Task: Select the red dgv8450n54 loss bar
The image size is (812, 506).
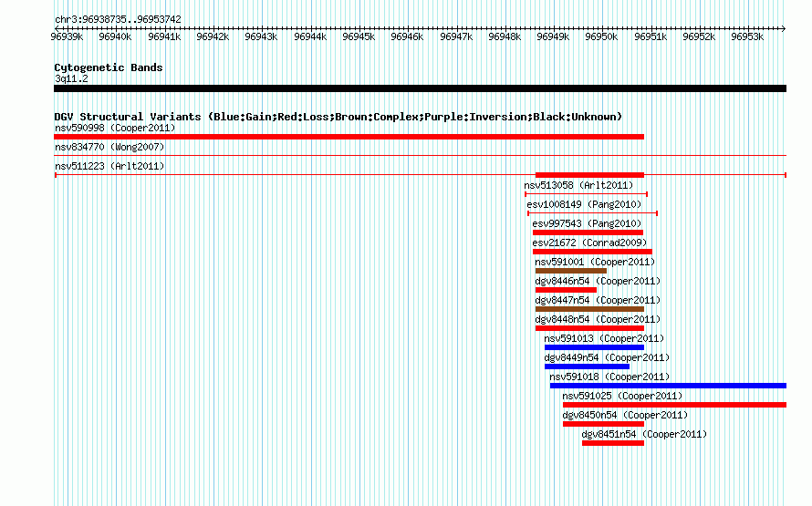Action: [603, 424]
